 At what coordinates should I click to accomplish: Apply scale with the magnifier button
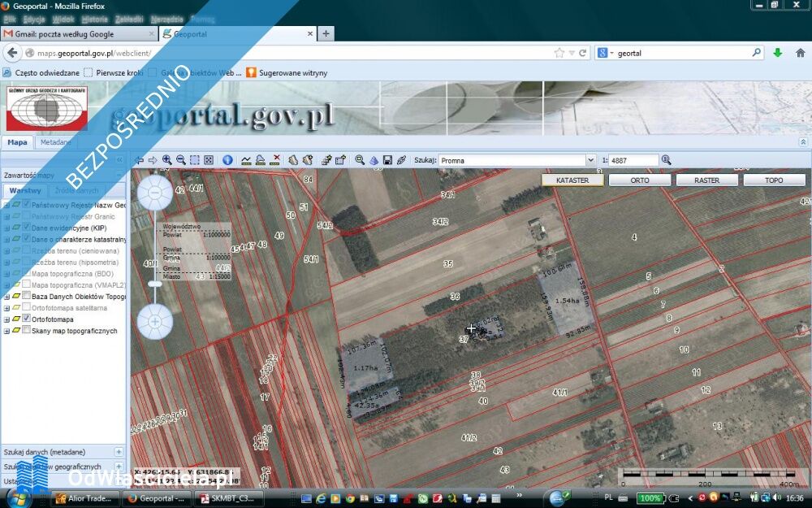[x=666, y=160]
